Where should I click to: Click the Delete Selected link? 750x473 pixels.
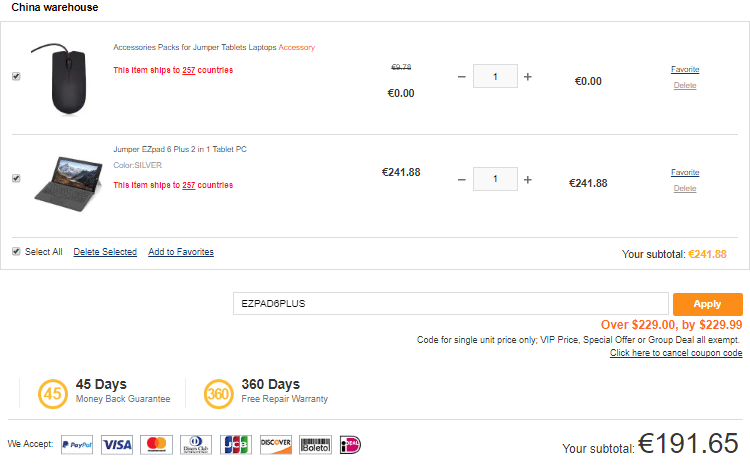105,252
